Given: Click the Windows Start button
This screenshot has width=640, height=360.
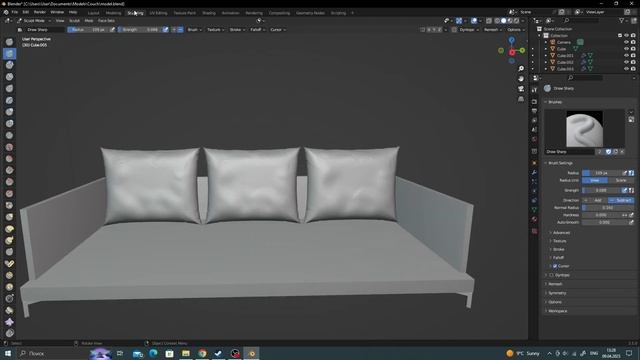Looking at the screenshot, I should [8, 353].
